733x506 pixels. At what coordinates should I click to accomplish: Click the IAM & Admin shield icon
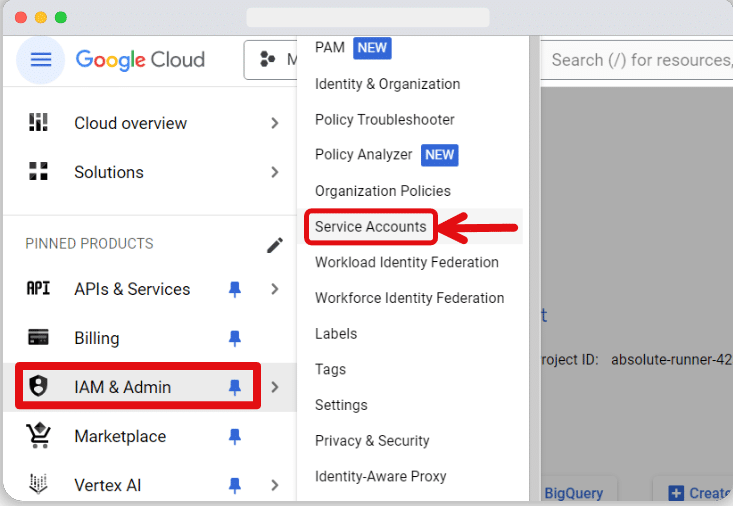tap(38, 386)
